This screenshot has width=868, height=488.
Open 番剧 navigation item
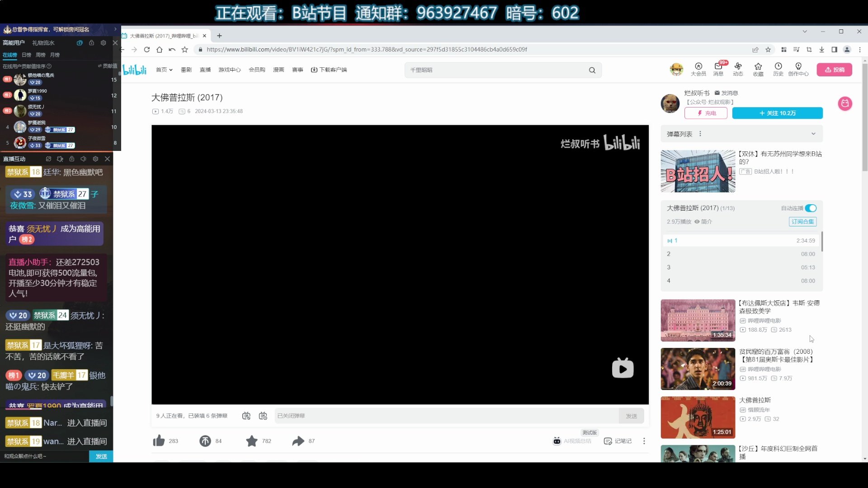(x=186, y=70)
